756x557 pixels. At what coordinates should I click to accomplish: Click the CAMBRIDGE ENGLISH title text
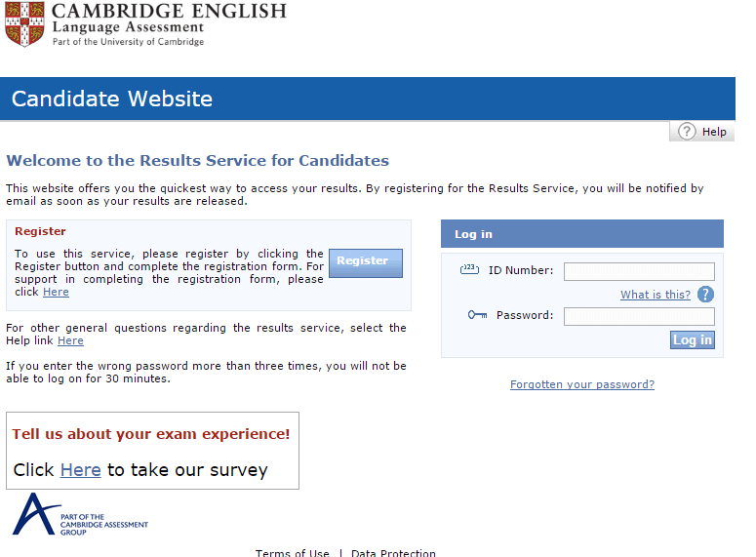point(169,11)
